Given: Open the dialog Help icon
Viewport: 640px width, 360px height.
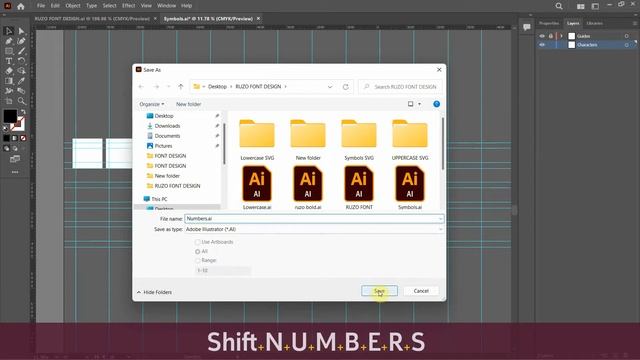Looking at the screenshot, I should click(x=436, y=104).
